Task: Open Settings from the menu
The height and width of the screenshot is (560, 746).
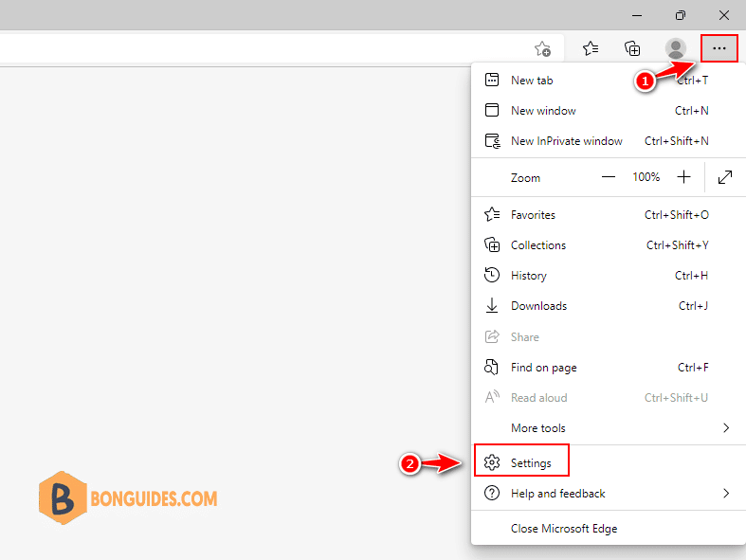Action: pyautogui.click(x=608, y=462)
